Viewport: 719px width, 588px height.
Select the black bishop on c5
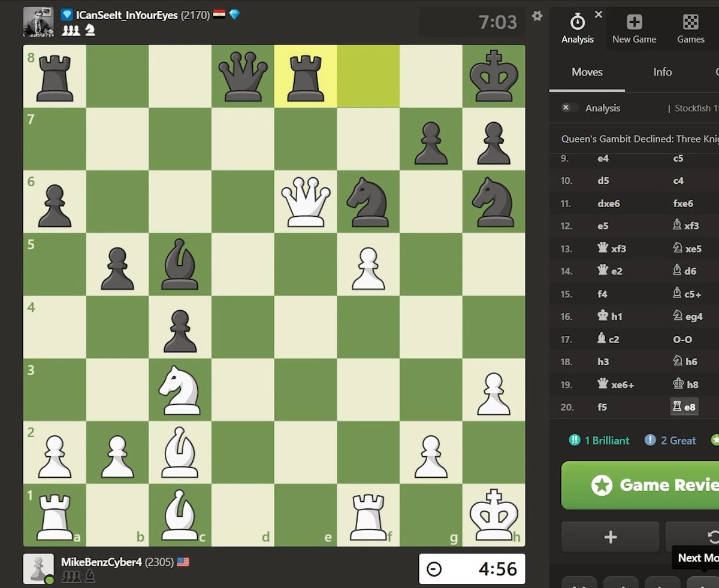[x=180, y=265]
